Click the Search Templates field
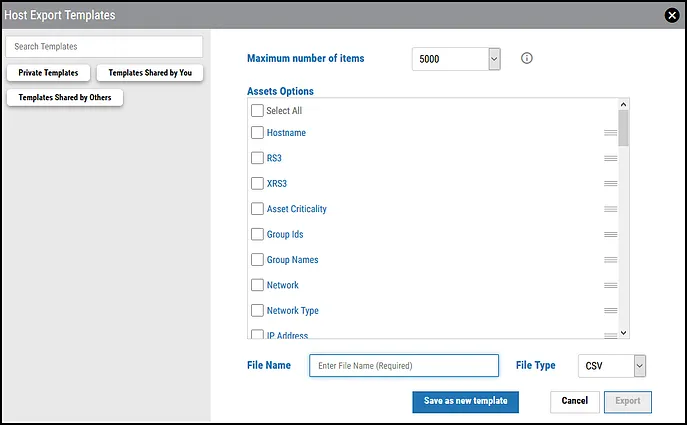This screenshot has width=687, height=425. (104, 46)
